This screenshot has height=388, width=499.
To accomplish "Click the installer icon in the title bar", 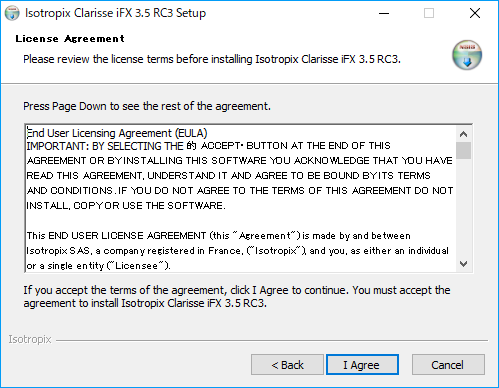I will click(x=12, y=13).
